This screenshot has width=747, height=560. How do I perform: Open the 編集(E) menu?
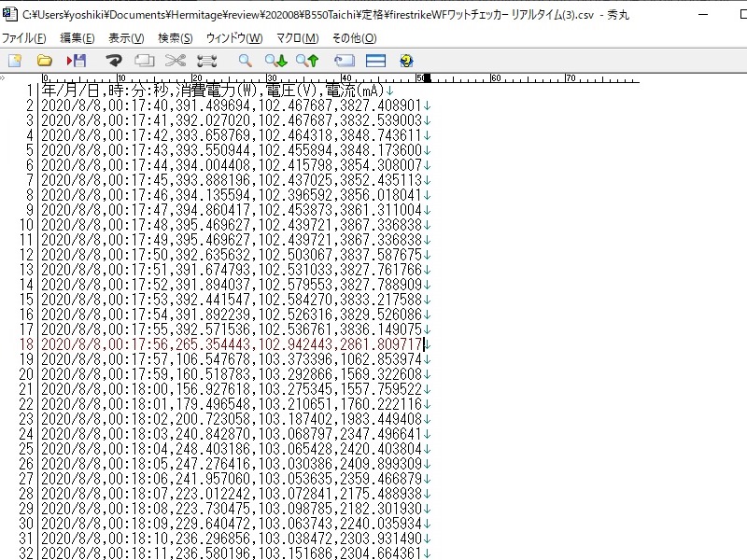click(x=77, y=38)
